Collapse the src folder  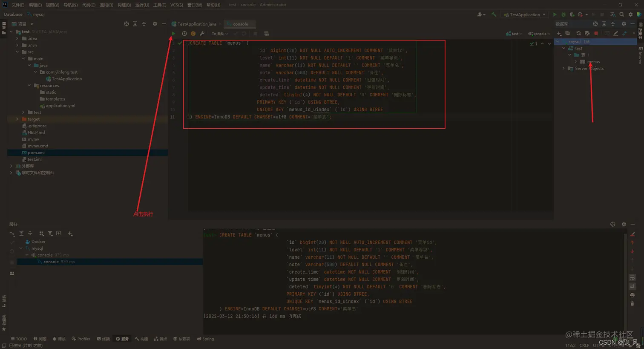tap(17, 52)
